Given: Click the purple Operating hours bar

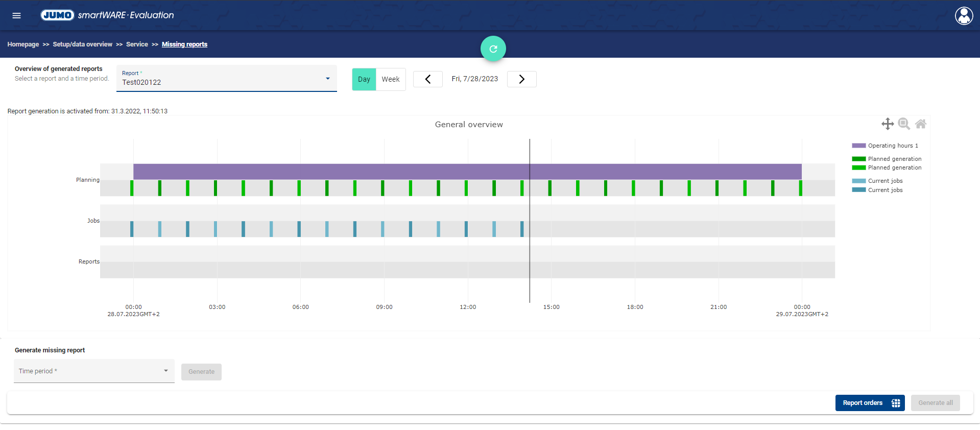Looking at the screenshot, I should 357,172.
